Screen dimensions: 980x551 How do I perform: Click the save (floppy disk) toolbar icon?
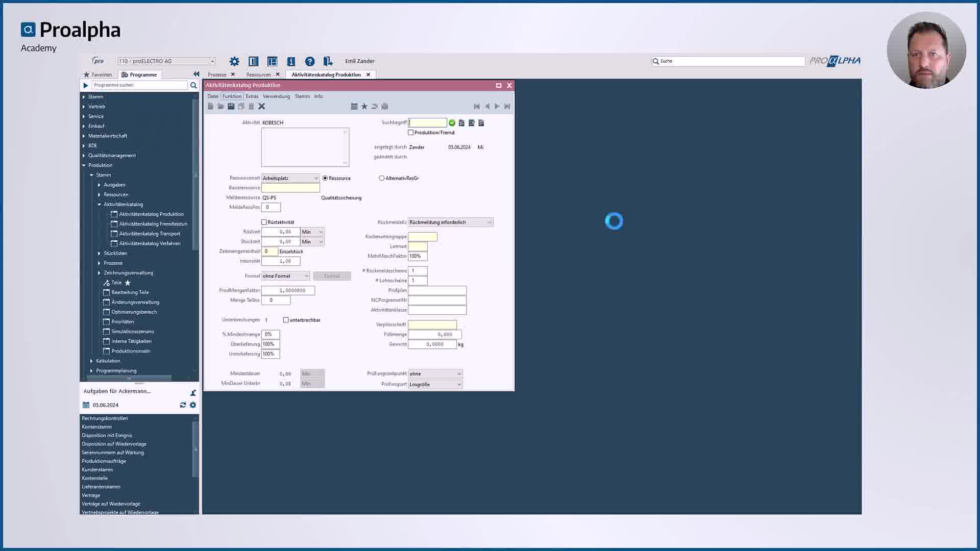click(231, 106)
